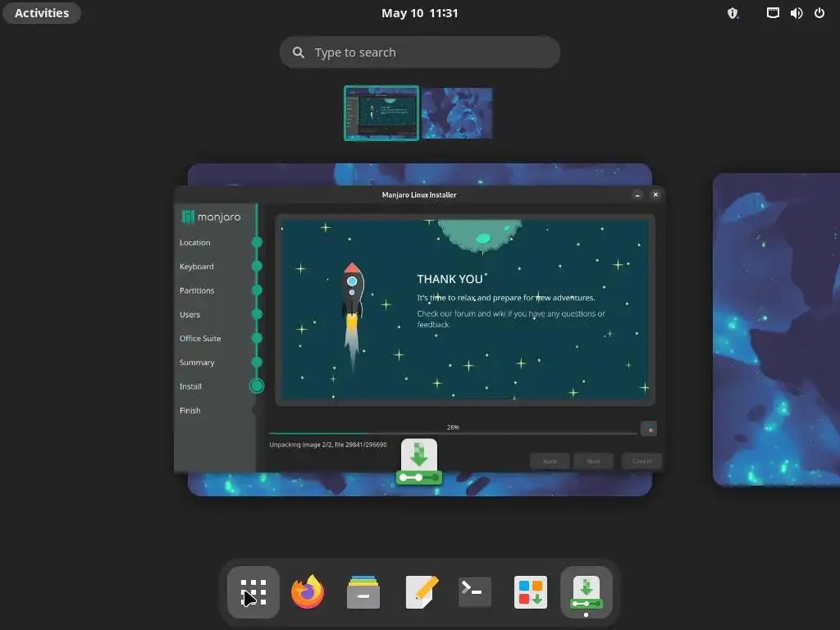Click the Back button in installer

[550, 461]
